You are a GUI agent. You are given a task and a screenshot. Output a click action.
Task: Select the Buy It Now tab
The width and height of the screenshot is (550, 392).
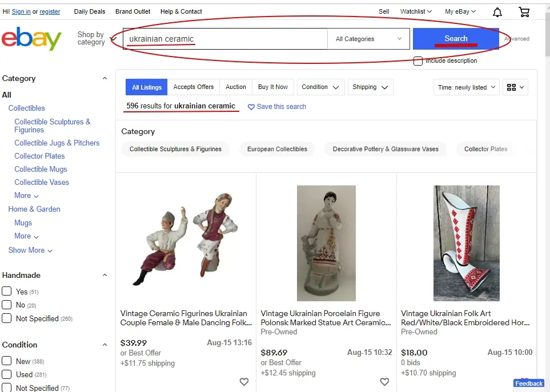pos(273,87)
